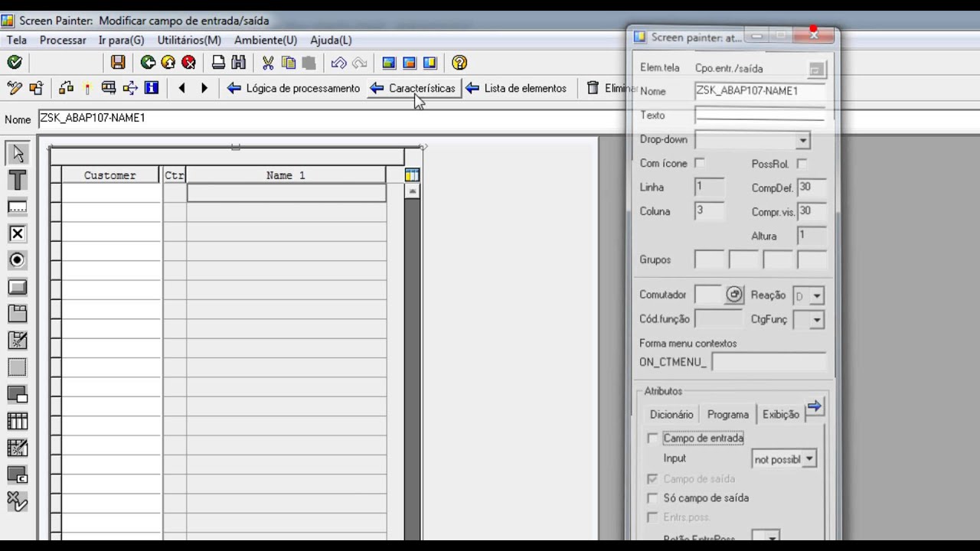Click the ON_CTMENU_ input field

coord(769,361)
